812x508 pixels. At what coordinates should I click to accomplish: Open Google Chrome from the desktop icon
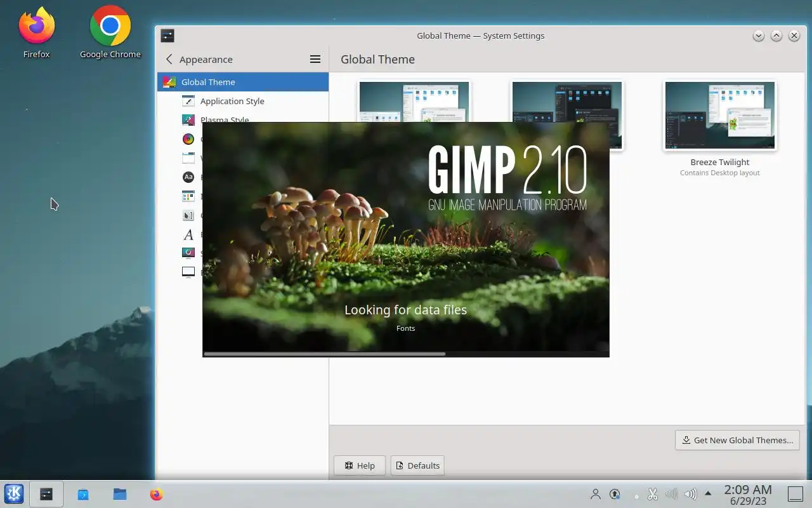coord(110,32)
